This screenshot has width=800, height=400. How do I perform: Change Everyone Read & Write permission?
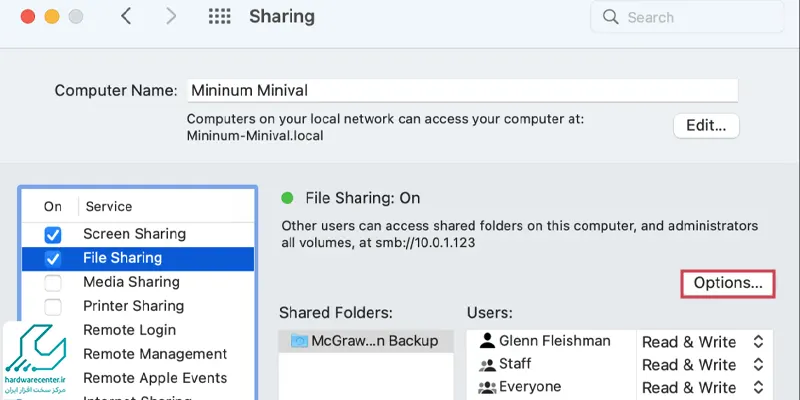pyautogui.click(x=703, y=387)
